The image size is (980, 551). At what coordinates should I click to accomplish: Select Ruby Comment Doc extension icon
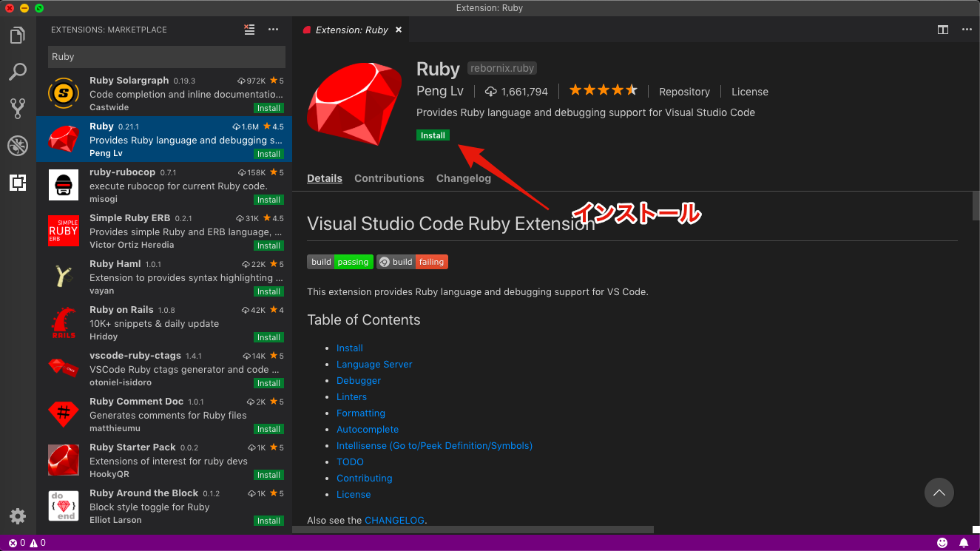64,414
